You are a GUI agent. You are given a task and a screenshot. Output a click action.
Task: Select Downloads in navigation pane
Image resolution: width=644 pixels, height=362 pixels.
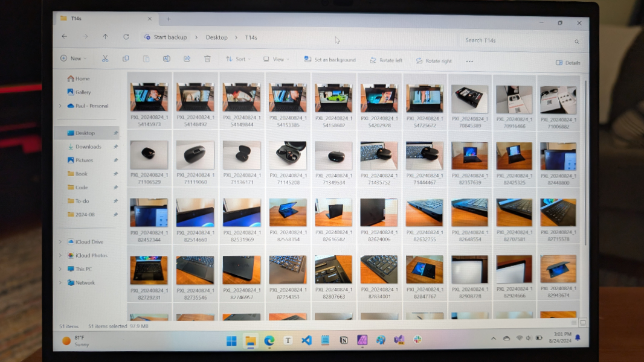[84, 147]
